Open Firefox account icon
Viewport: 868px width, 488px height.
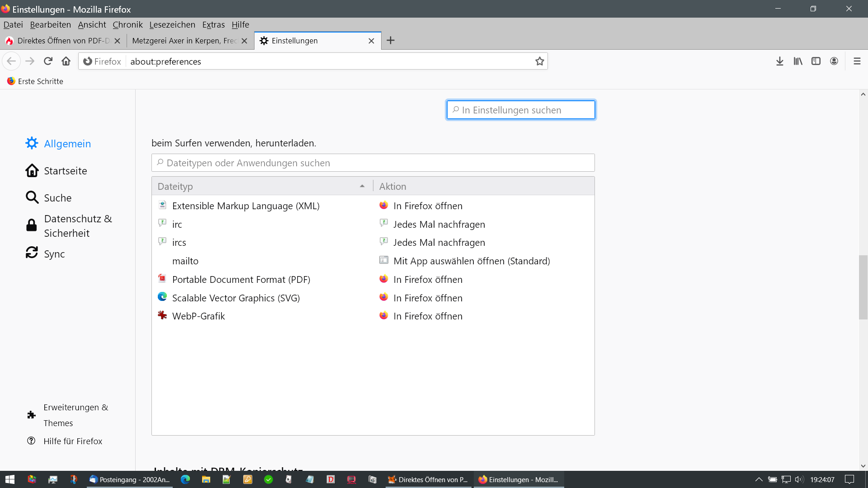pos(834,61)
